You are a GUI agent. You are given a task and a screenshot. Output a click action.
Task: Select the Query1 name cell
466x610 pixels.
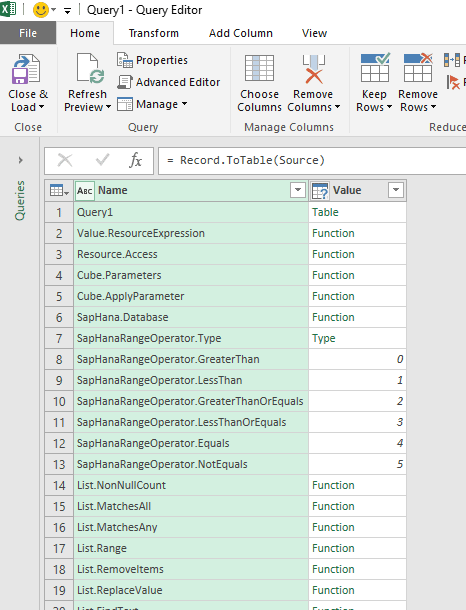point(191,212)
